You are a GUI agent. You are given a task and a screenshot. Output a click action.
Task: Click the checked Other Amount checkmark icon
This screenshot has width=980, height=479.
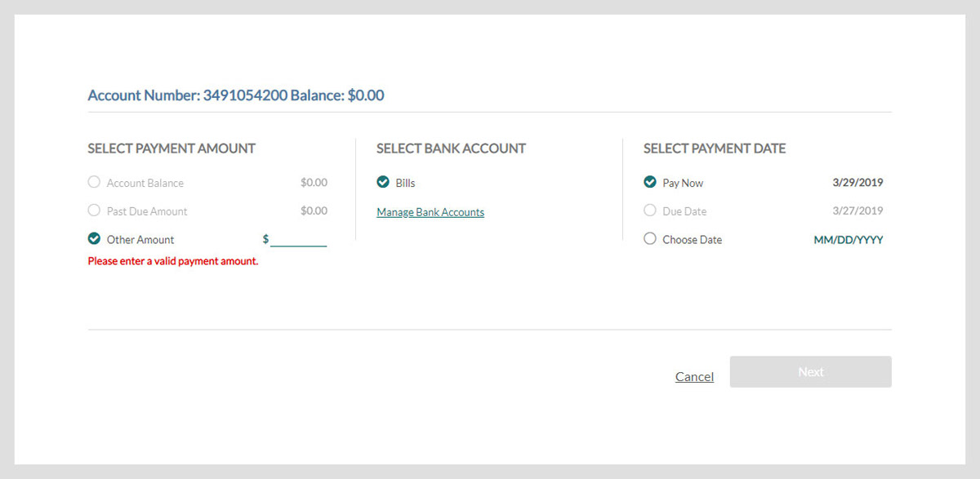click(94, 239)
